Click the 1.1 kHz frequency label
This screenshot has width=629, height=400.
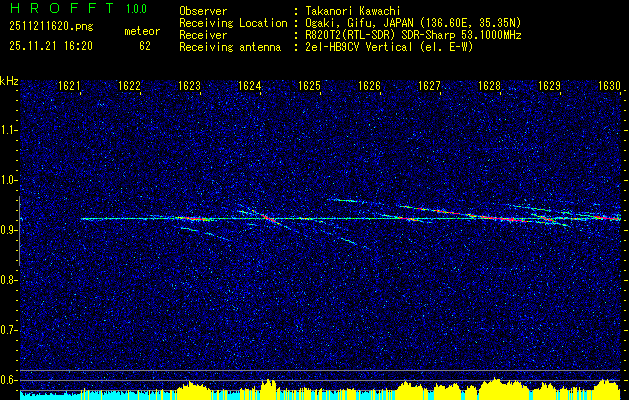click(8, 130)
